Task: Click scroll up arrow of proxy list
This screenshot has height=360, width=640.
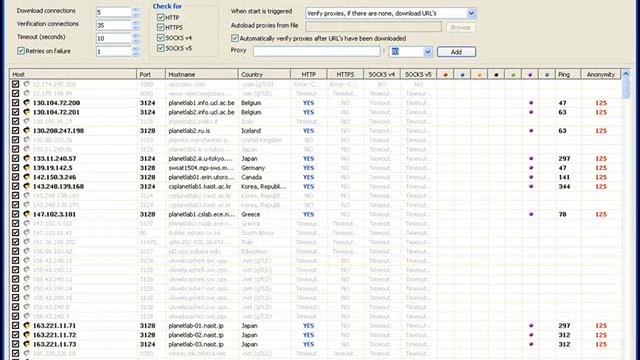Action: (626, 74)
